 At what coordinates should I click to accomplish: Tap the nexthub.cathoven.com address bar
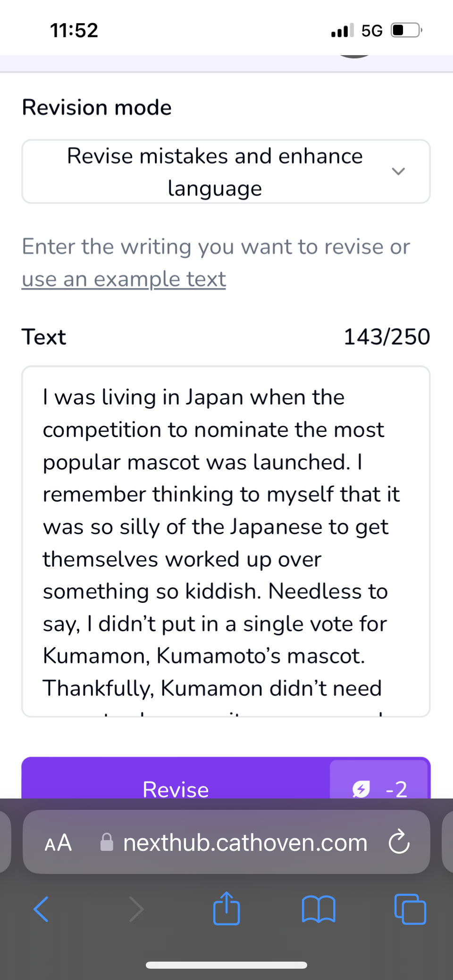[244, 842]
